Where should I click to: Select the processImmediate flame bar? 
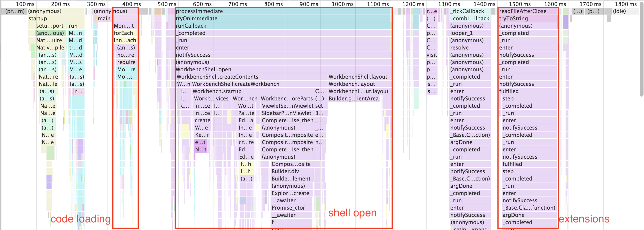(283, 11)
